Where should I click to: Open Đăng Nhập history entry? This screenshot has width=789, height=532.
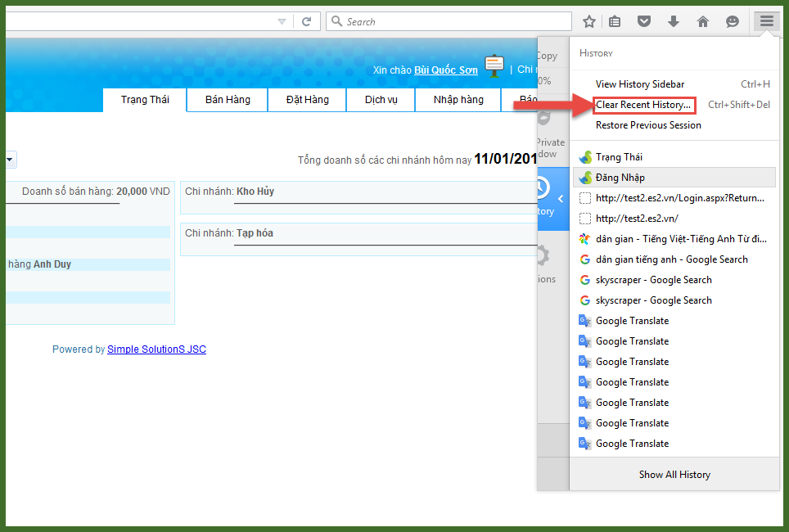[620, 178]
